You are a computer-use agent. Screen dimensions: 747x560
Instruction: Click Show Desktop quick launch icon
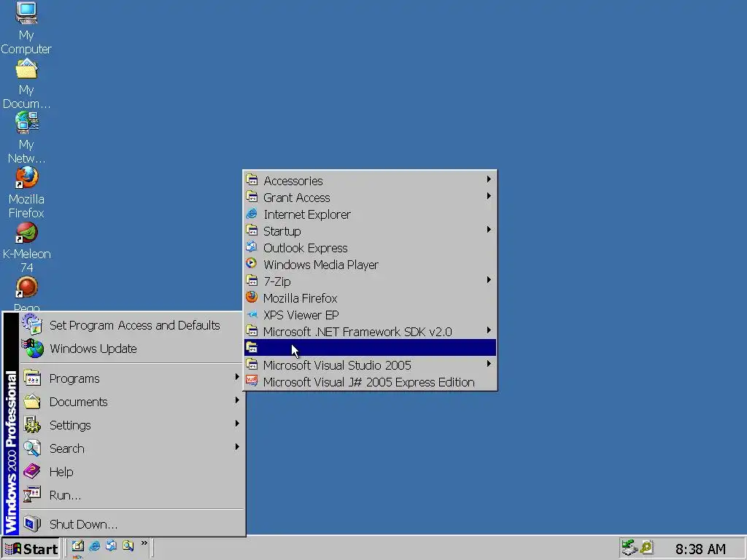77,545
